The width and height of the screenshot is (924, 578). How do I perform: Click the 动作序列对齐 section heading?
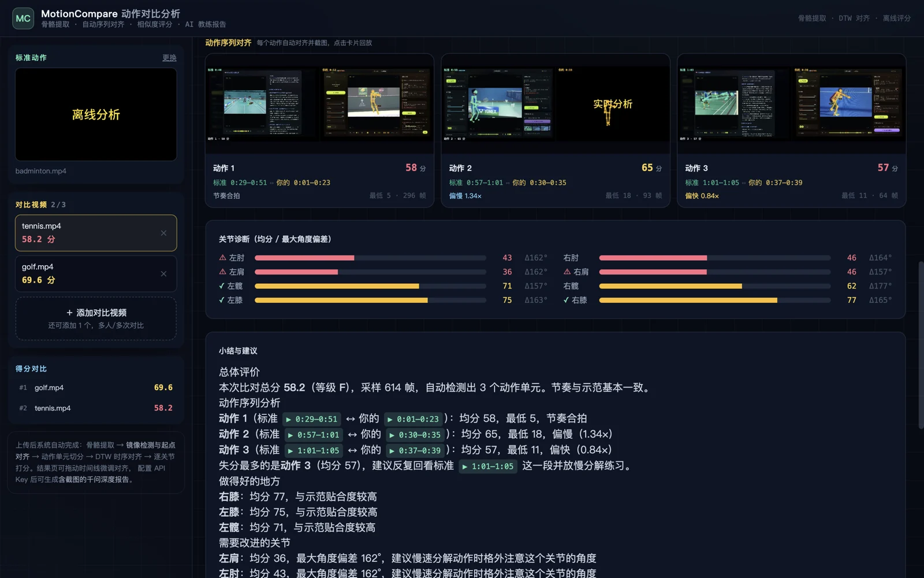coord(228,43)
